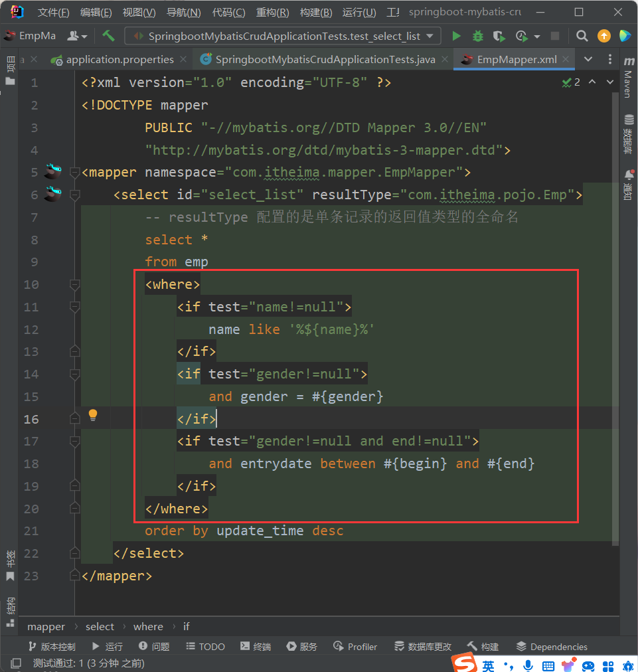Open Search Everywhere magnifier icon
This screenshot has width=638, height=672.
tap(582, 37)
